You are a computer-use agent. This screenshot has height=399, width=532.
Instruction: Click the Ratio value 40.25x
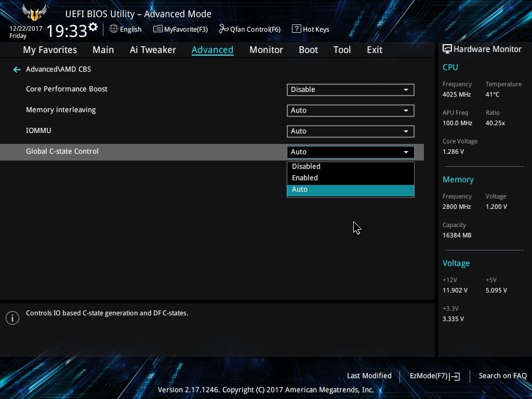point(495,123)
